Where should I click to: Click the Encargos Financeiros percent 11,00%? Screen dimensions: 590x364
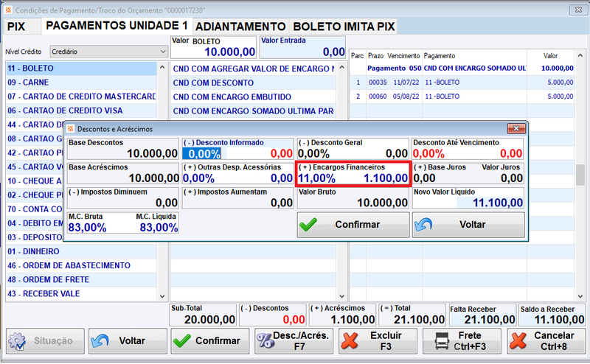point(317,178)
